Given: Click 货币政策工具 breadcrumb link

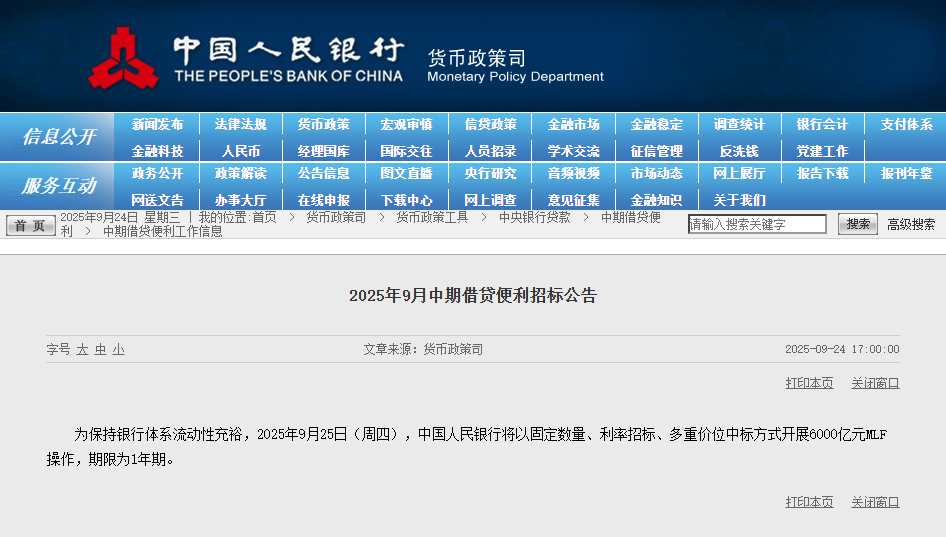Looking at the screenshot, I should (x=432, y=217).
